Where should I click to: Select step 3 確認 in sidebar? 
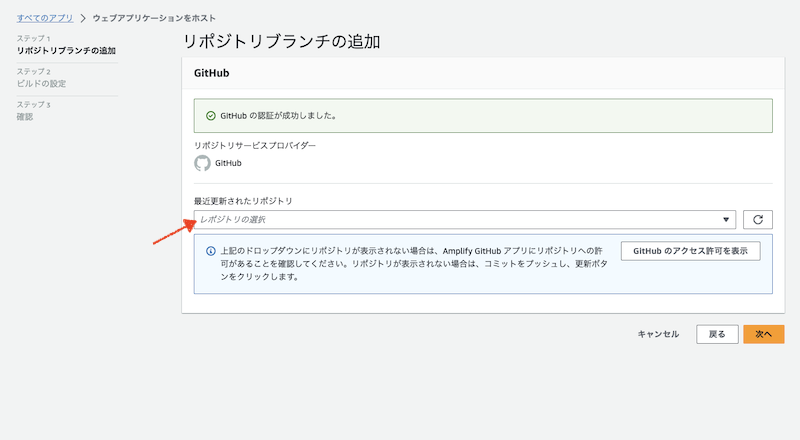(25, 117)
